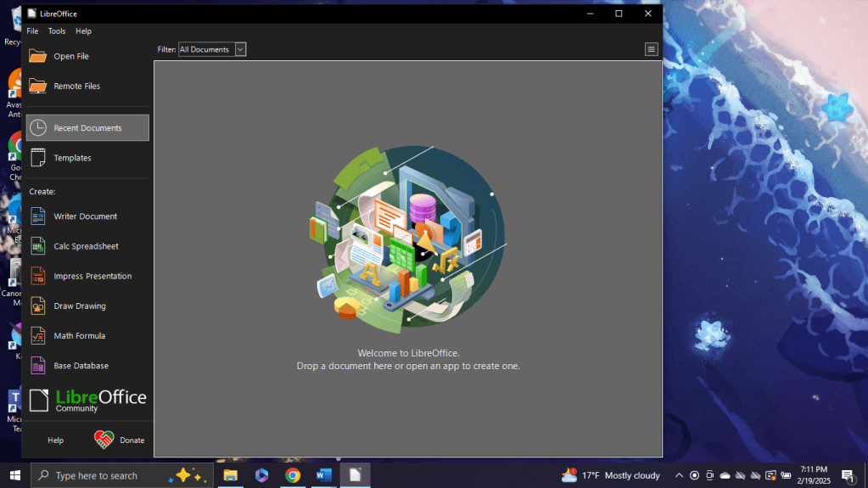Create a new Calc Spreadsheet

(86, 246)
